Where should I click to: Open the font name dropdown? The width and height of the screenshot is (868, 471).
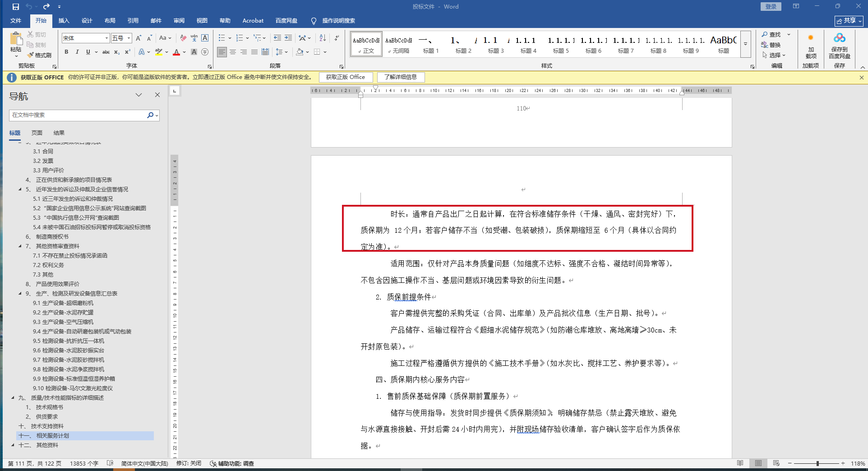pos(106,38)
